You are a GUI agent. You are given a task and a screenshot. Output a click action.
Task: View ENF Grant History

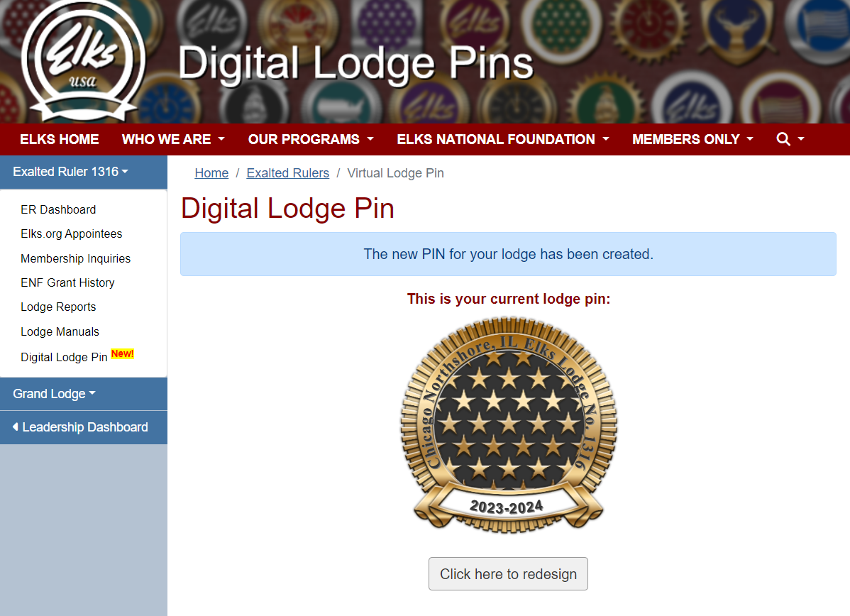coord(67,282)
